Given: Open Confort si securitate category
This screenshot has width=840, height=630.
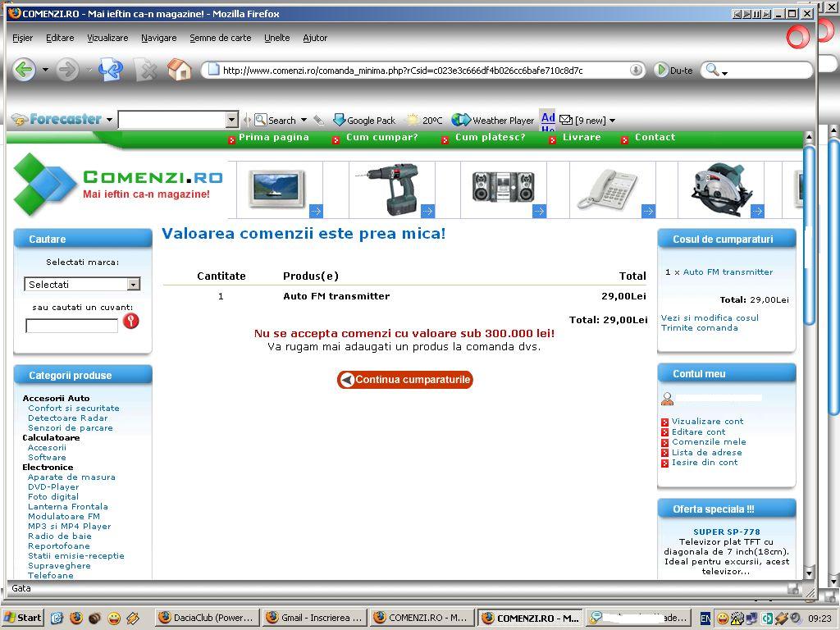Looking at the screenshot, I should [73, 409].
